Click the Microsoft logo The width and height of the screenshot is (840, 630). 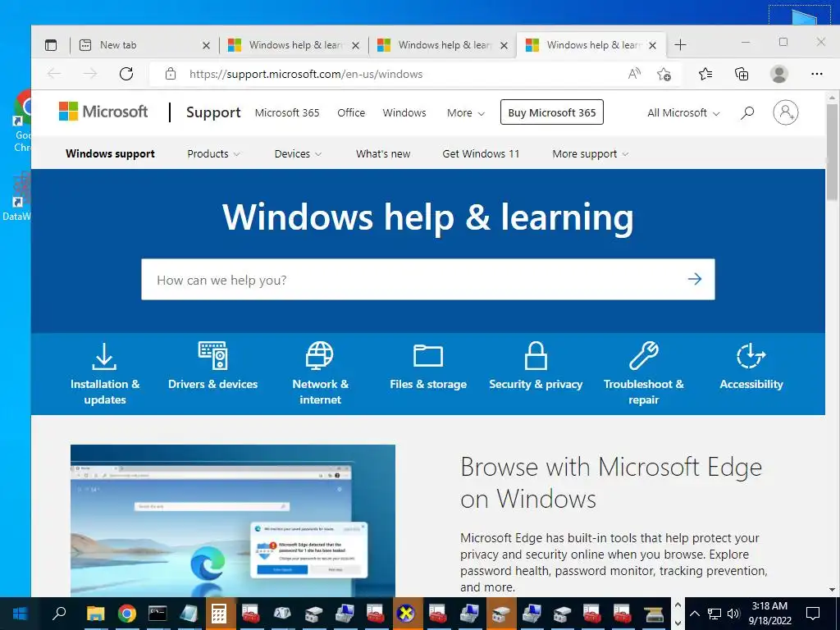coord(103,112)
